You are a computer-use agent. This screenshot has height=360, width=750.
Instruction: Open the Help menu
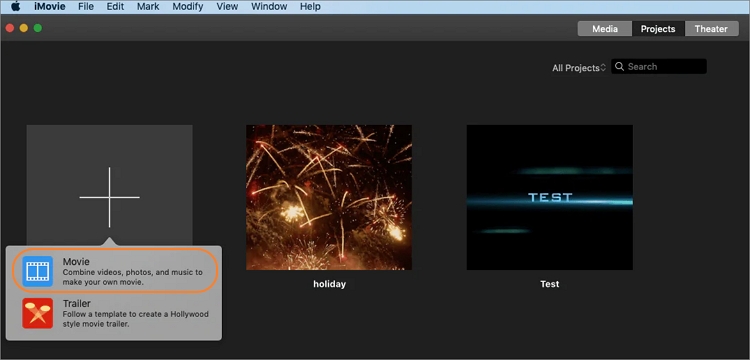click(x=310, y=7)
